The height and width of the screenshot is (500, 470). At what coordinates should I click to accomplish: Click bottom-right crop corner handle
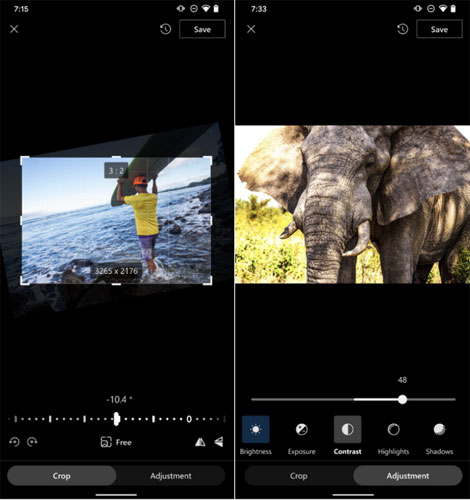pos(208,281)
